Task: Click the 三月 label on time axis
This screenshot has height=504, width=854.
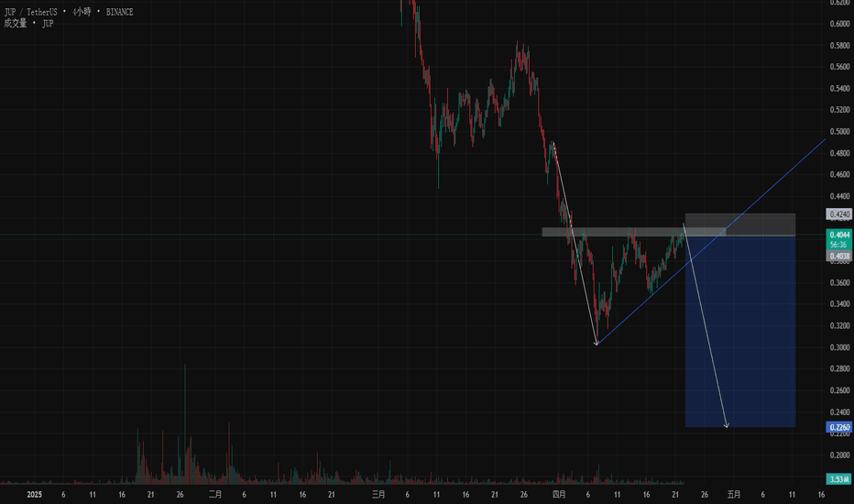Action: (378, 495)
